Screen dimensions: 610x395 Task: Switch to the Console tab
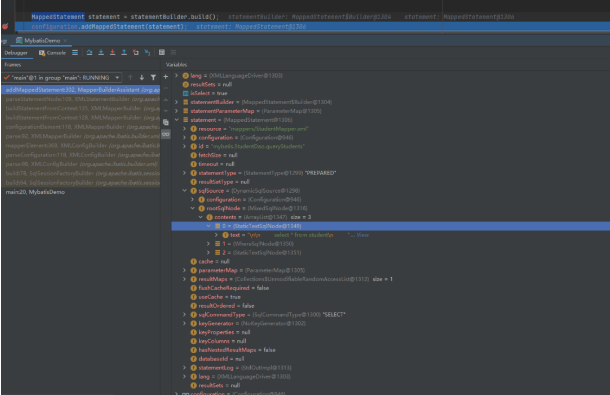click(x=52, y=53)
